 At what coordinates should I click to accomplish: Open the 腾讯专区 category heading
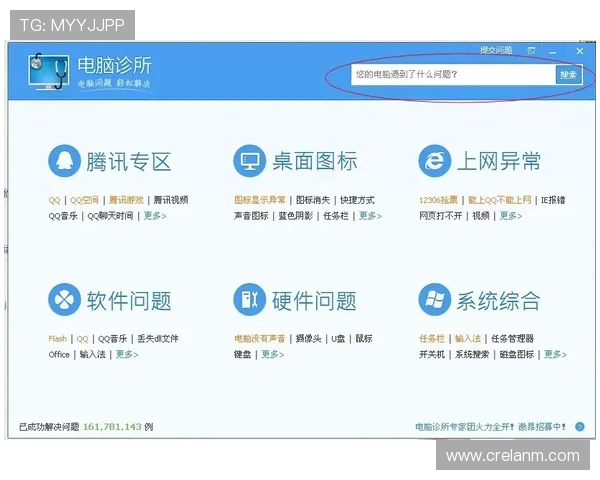tap(128, 161)
